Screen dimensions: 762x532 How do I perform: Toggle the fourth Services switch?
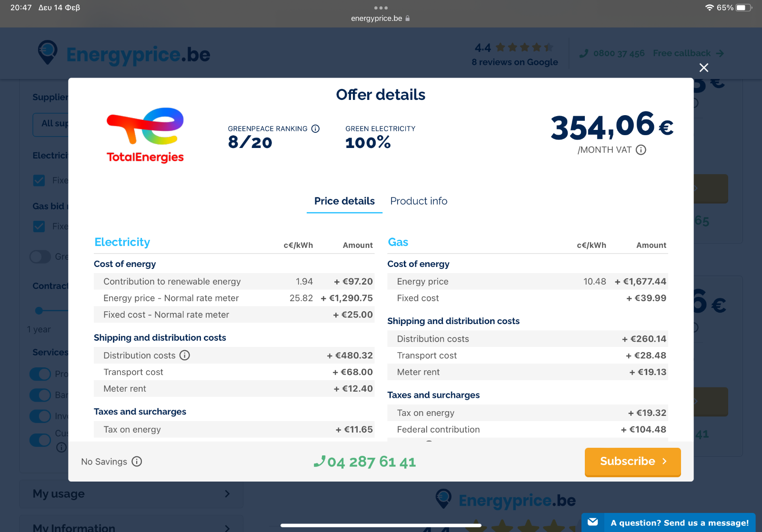click(x=40, y=440)
